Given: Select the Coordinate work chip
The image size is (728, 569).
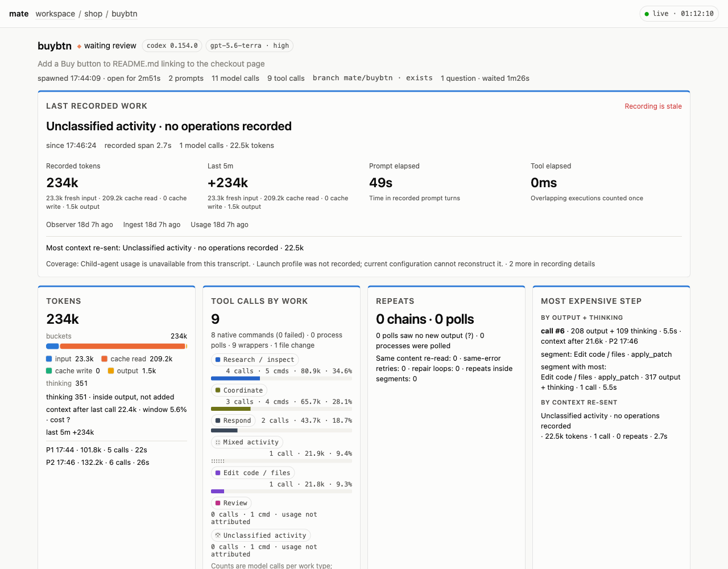Looking at the screenshot, I should 239,390.
